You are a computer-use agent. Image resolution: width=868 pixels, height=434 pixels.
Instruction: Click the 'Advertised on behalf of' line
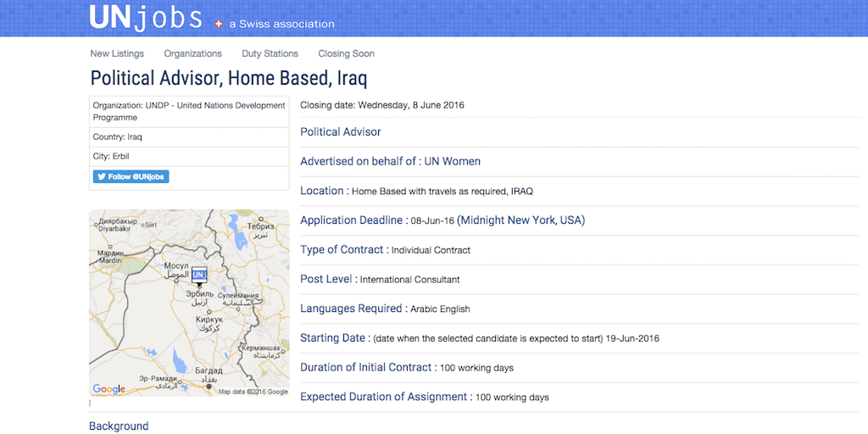390,161
